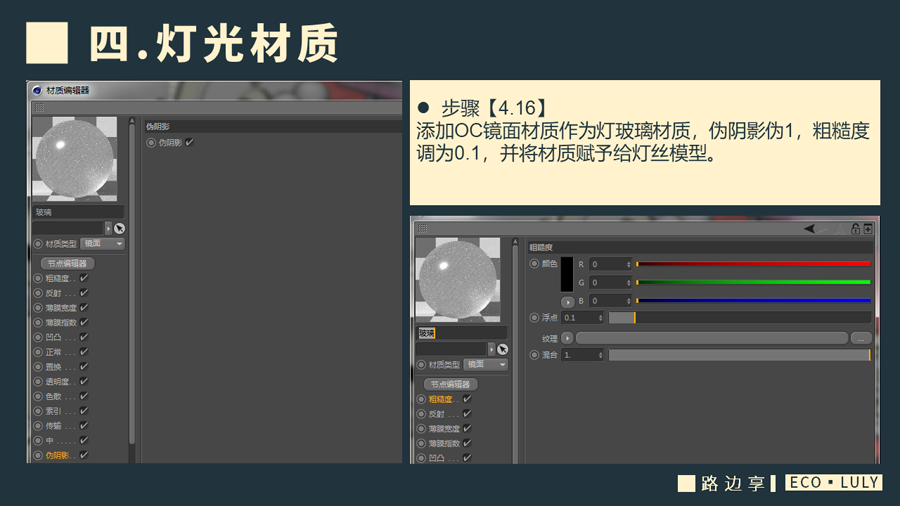
Task: Click the G value input field
Action: click(x=610, y=282)
